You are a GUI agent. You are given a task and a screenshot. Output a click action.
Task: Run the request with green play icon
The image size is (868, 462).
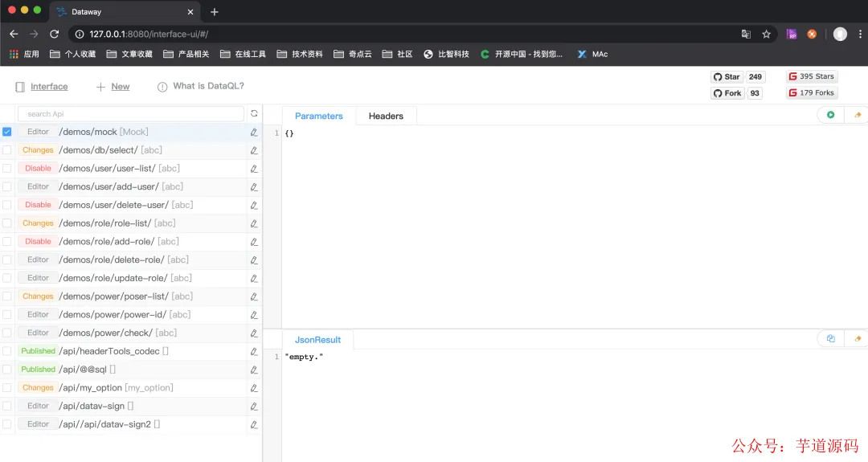tap(830, 115)
